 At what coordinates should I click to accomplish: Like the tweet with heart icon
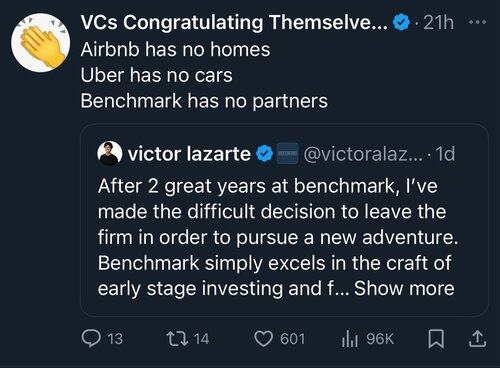point(263,339)
